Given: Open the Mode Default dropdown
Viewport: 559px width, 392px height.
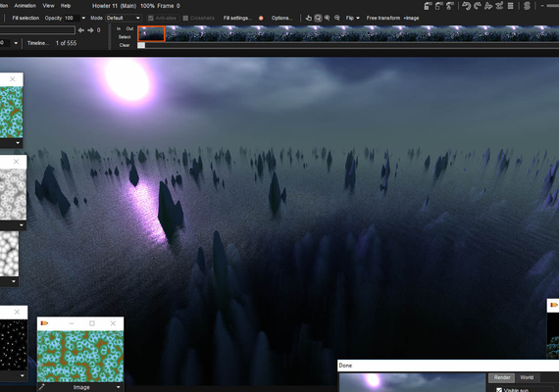Looking at the screenshot, I should 124,18.
